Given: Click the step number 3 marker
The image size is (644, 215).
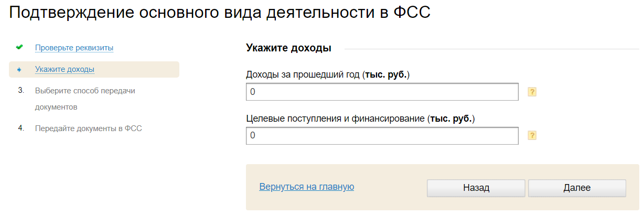Looking at the screenshot, I should point(21,90).
